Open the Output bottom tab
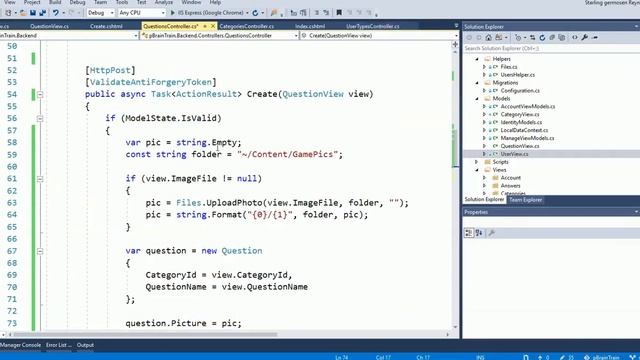This screenshot has height=360, width=640. tap(85, 345)
